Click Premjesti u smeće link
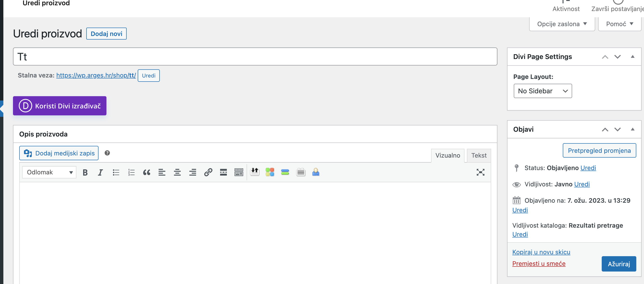 pyautogui.click(x=539, y=264)
